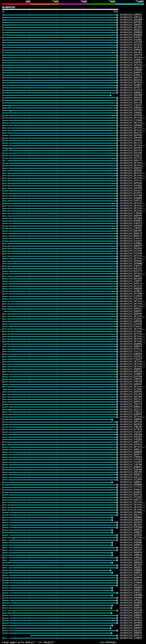
Task: Select the UniRef100_Q84UZ8 label
Action: tap(131, 98)
